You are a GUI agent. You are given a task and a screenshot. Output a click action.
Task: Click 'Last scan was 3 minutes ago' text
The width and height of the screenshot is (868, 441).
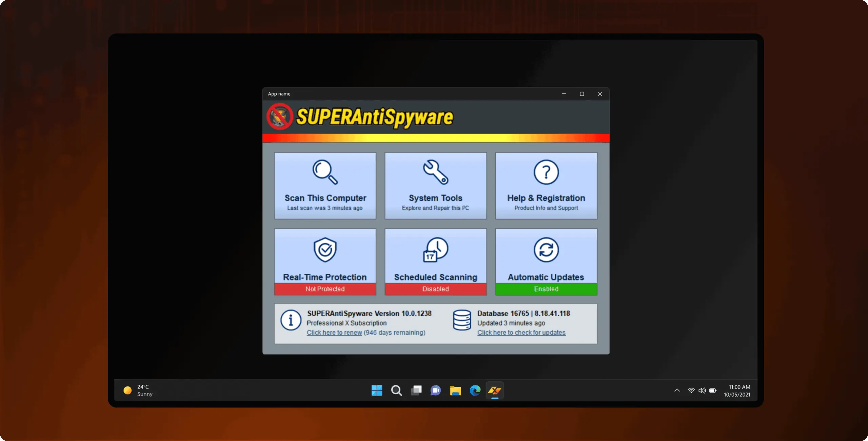click(x=325, y=208)
